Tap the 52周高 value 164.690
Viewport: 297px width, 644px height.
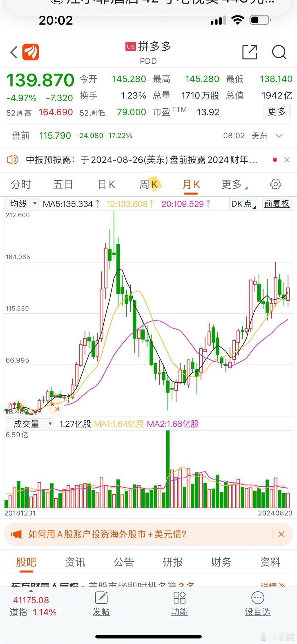(56, 112)
